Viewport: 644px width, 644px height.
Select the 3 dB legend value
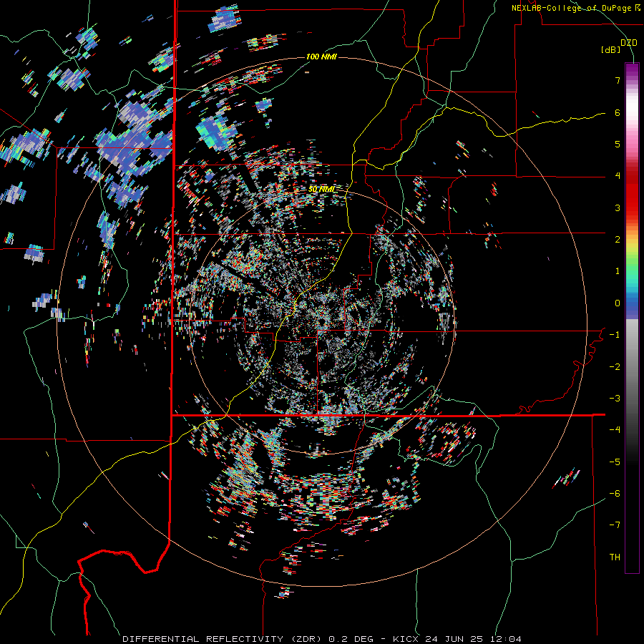point(618,208)
